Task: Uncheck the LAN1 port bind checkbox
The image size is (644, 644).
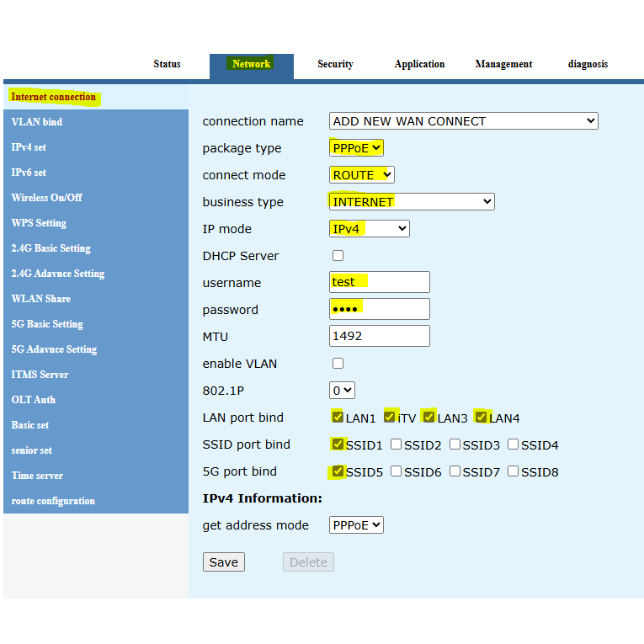Action: [x=338, y=417]
